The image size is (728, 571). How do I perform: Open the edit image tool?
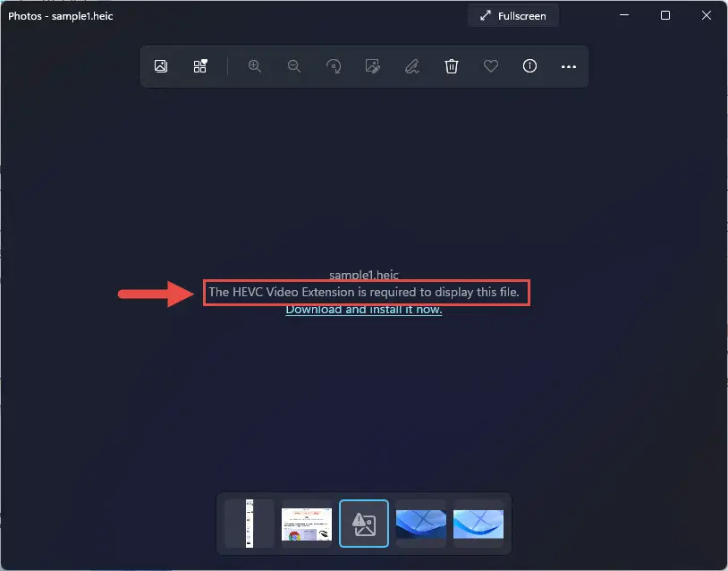pyautogui.click(x=373, y=66)
